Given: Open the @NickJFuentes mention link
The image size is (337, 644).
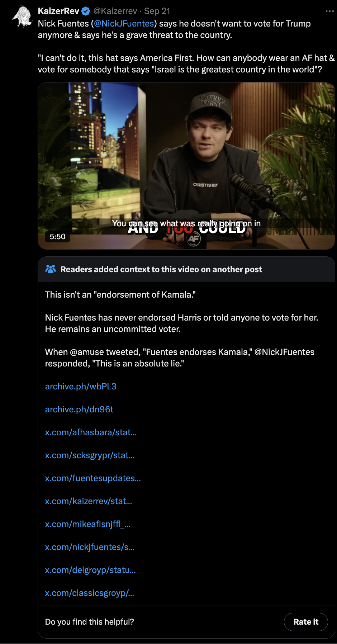Looking at the screenshot, I should (x=124, y=24).
